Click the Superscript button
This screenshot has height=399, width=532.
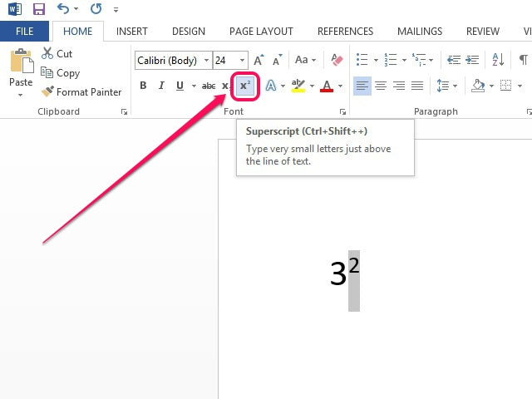(245, 86)
